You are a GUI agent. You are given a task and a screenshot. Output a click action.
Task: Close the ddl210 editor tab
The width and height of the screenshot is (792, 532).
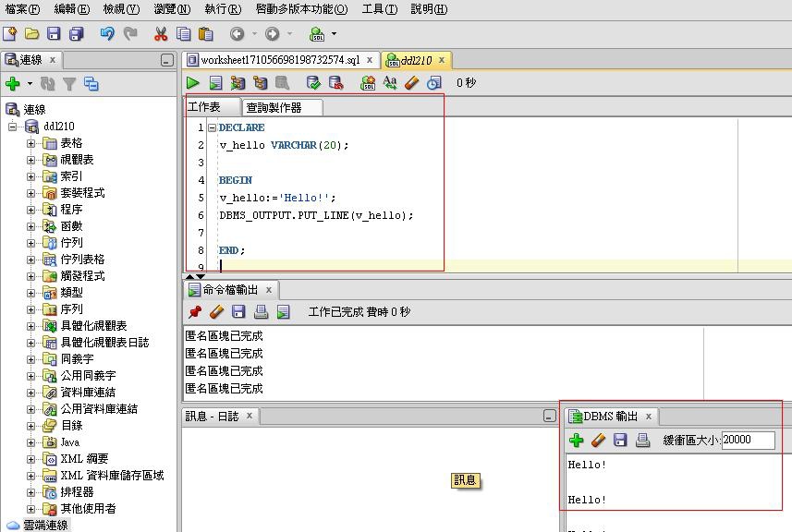click(442, 60)
